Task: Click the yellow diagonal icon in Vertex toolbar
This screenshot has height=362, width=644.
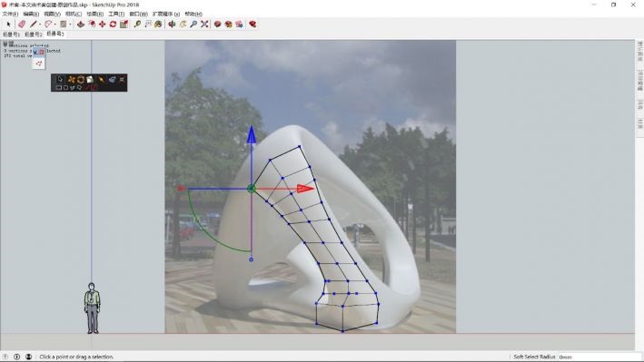Action: pos(101,79)
